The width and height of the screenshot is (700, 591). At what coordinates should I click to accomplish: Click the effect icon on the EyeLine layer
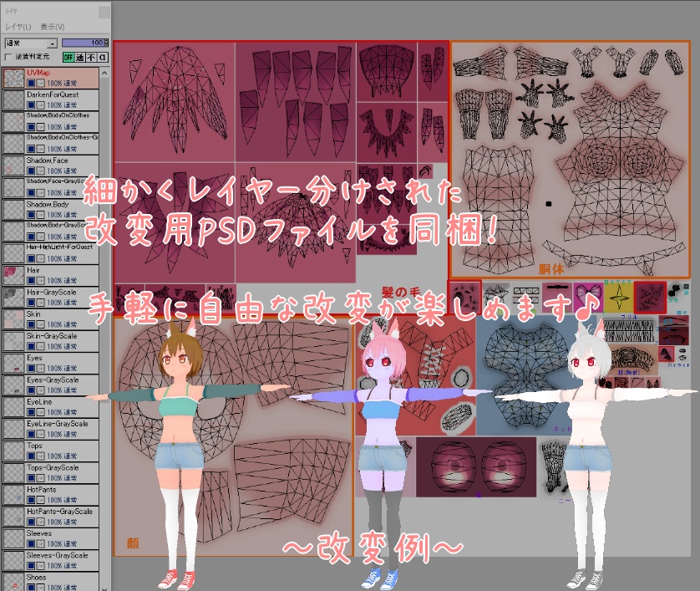40,412
